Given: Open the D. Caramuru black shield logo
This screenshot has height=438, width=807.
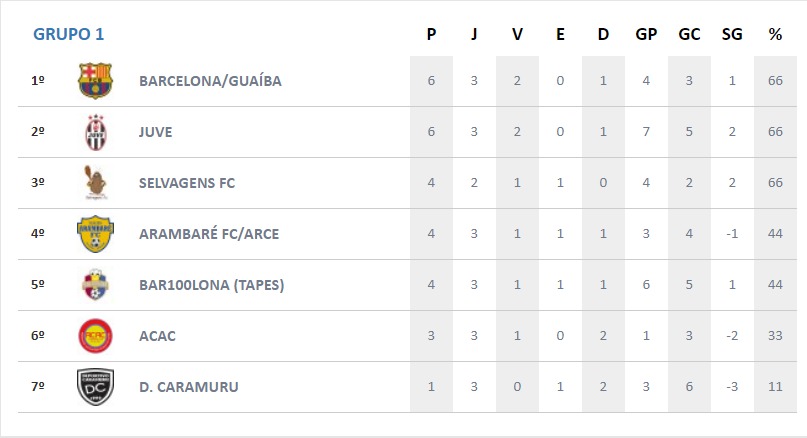Looking at the screenshot, I should pos(95,387).
